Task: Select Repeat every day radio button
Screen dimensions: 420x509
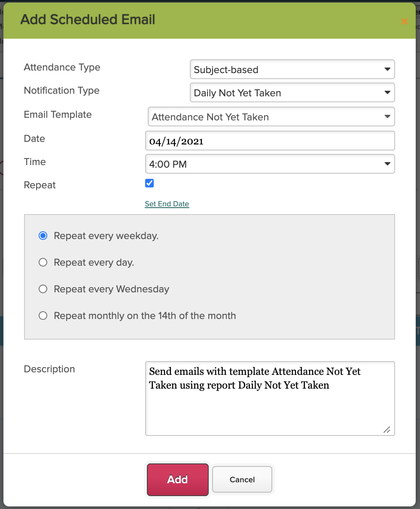Action: [43, 262]
